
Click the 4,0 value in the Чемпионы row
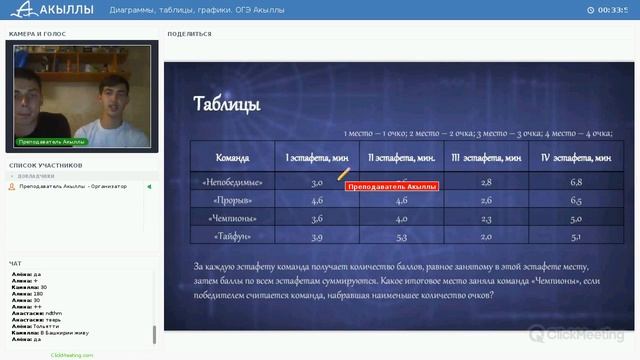coord(402,219)
